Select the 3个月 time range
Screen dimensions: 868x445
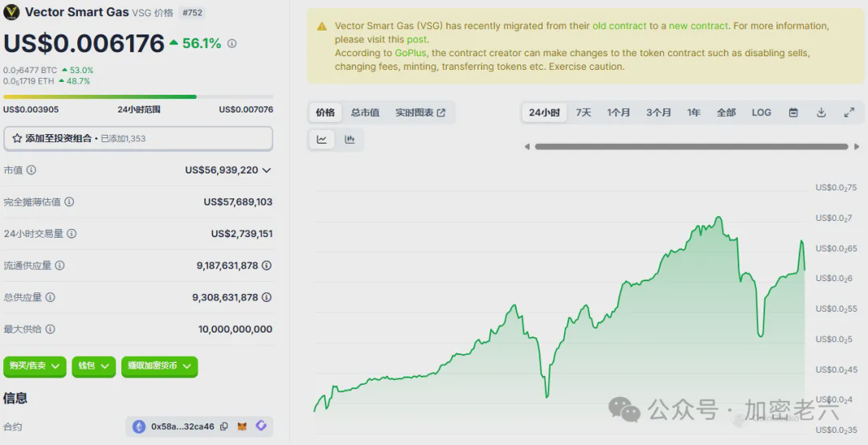tap(658, 112)
